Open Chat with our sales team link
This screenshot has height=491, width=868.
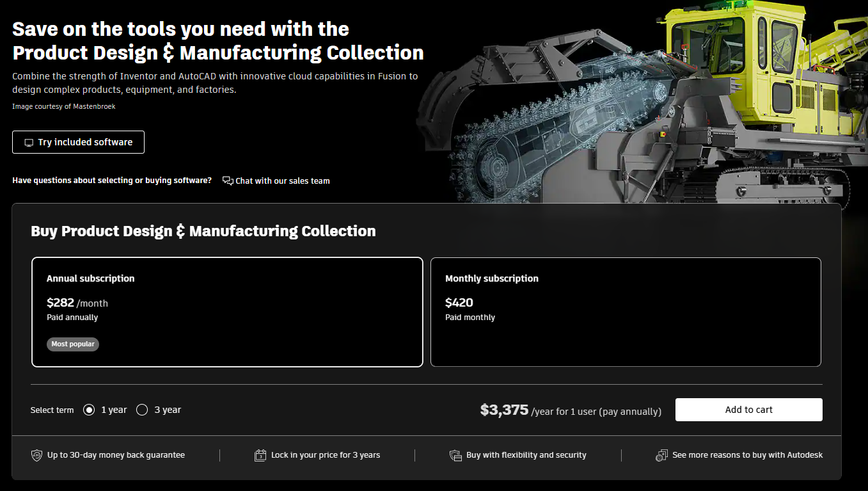(276, 181)
